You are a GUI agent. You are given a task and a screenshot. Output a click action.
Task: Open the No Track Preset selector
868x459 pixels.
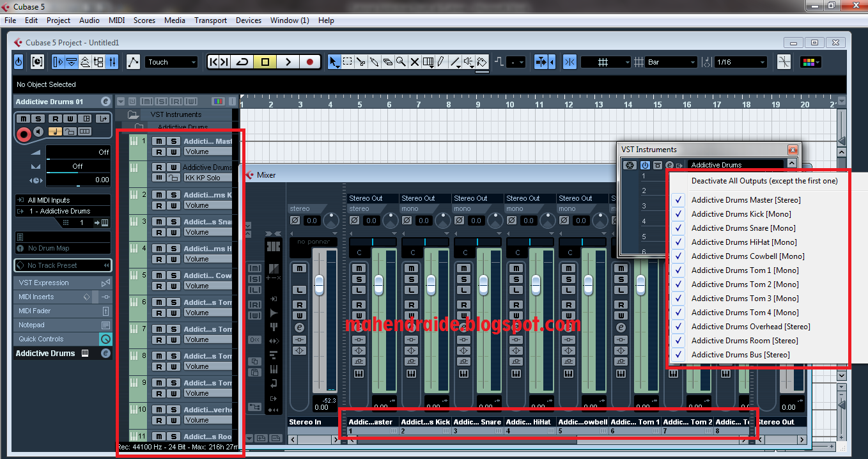pyautogui.click(x=63, y=265)
